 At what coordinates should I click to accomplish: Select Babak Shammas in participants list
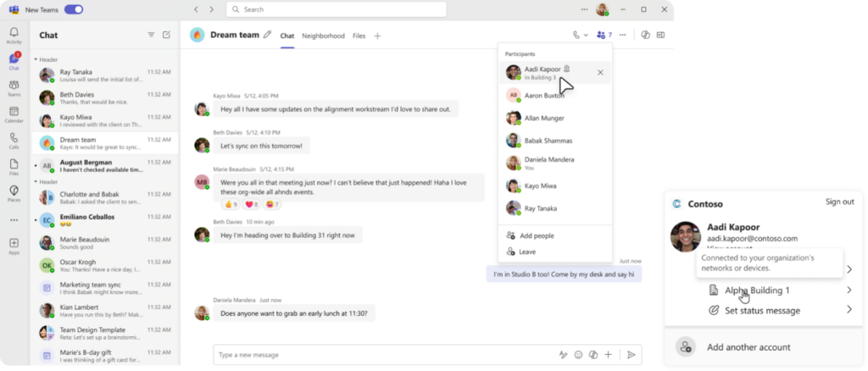click(555, 141)
